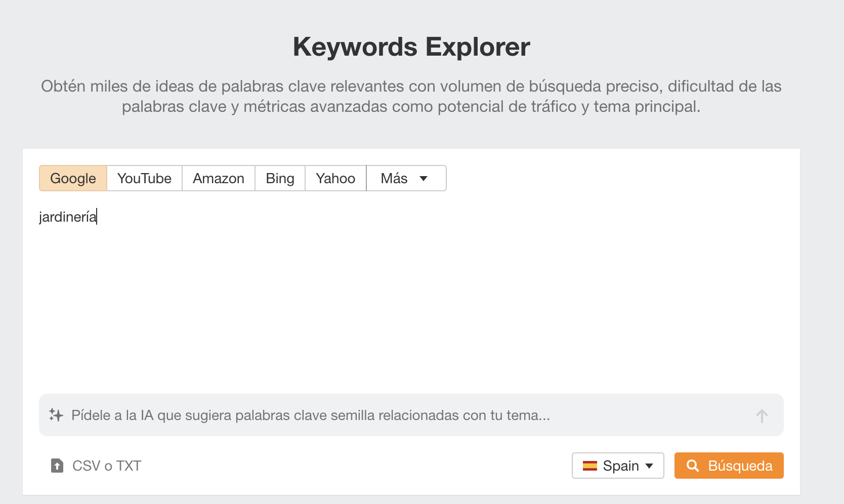Switch to Yahoo search engine
This screenshot has height=504, width=844.
pyautogui.click(x=335, y=178)
